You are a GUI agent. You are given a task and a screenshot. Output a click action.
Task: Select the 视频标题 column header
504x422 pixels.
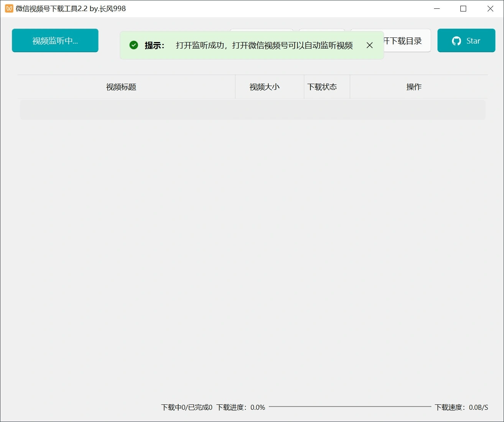[x=120, y=87]
